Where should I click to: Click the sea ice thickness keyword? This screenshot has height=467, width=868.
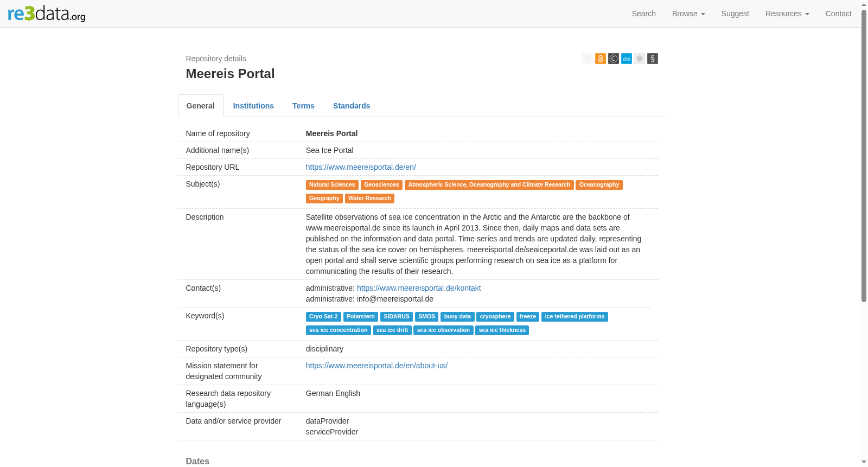(502, 330)
